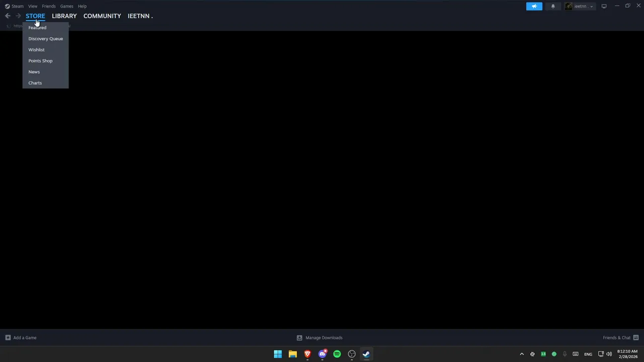Open the Windows Start menu
Image resolution: width=644 pixels, height=362 pixels.
pyautogui.click(x=278, y=354)
